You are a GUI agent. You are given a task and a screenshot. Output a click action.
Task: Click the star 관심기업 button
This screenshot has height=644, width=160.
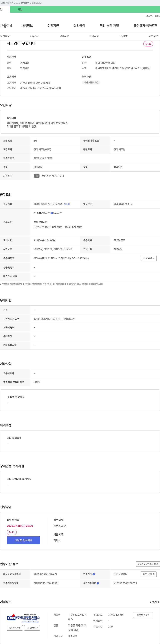[x=15, y=628]
